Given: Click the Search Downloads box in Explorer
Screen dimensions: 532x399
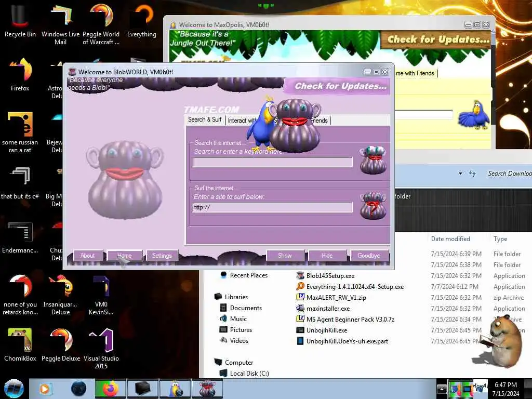Looking at the screenshot, I should 509,174.
